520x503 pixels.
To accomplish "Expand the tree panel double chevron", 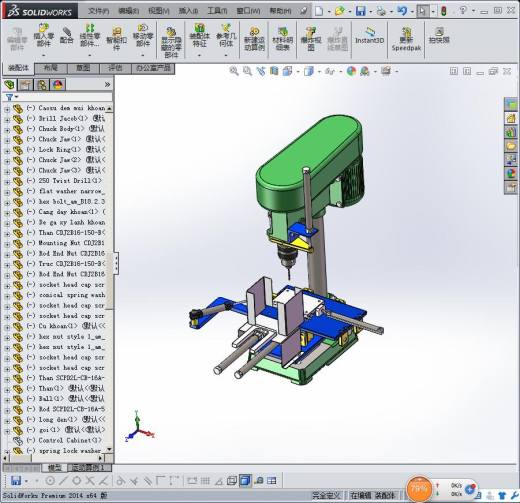I will pos(107,85).
